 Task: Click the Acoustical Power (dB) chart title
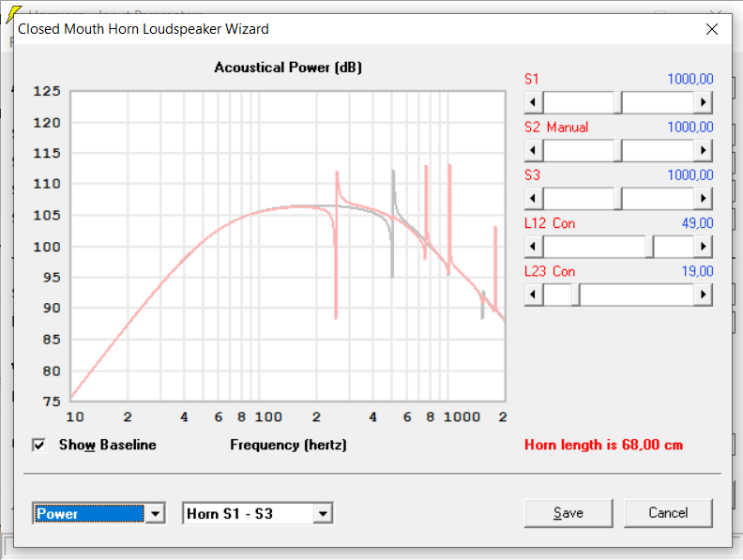point(288,68)
